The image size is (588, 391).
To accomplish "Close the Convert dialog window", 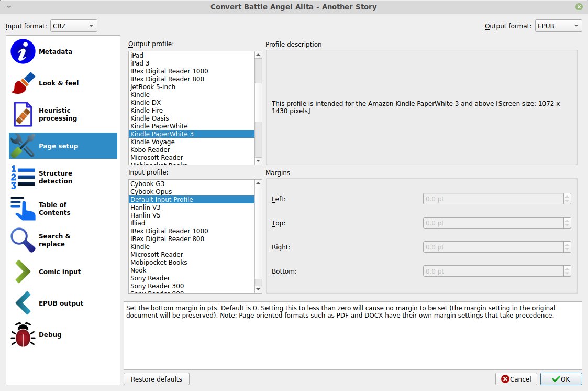I will [x=579, y=7].
